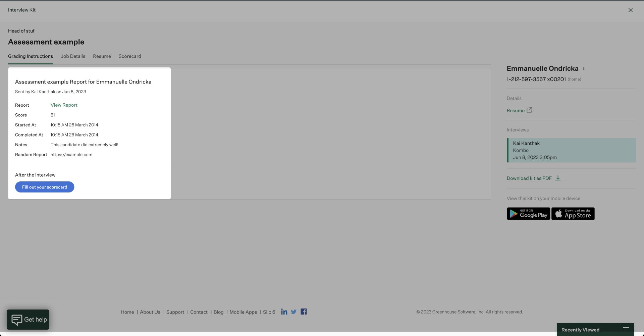Open the Facebook icon link
This screenshot has height=336, width=644.
coord(304,312)
